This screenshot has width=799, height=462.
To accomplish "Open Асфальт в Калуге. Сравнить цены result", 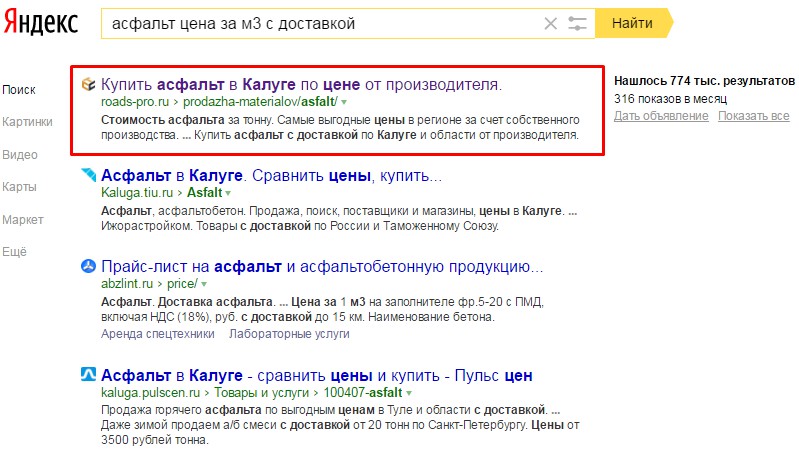I will (x=271, y=175).
